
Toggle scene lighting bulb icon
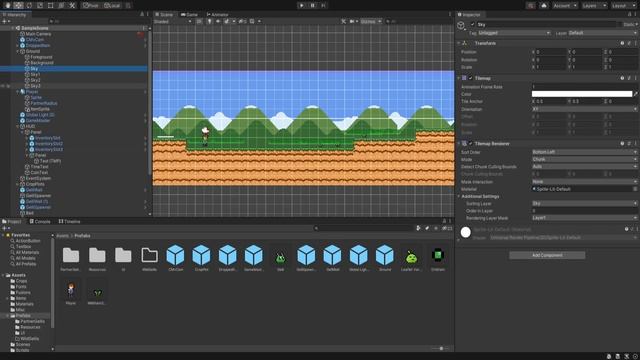(x=209, y=21)
